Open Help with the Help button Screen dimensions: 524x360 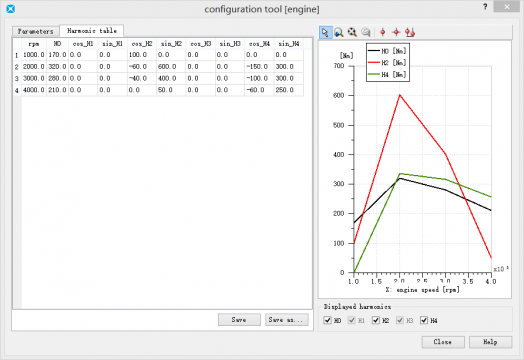click(490, 342)
